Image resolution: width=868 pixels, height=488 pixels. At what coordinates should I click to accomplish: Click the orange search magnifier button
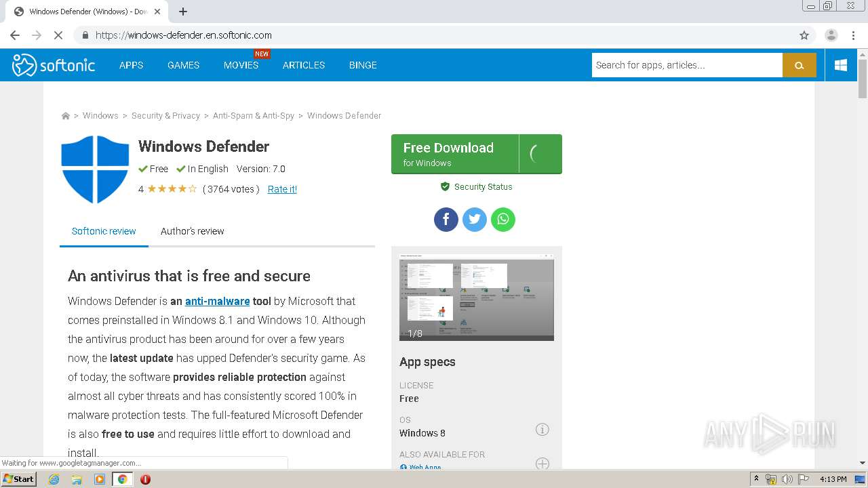coord(799,65)
